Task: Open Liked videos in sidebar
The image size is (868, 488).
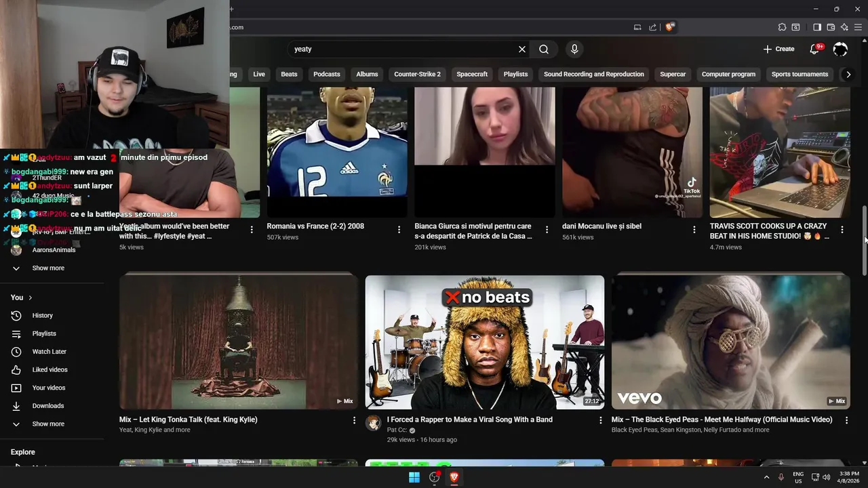Action: [x=50, y=370]
